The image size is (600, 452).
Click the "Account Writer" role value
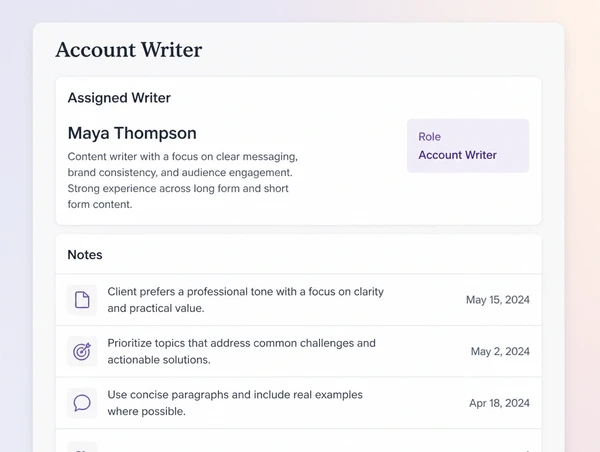tap(457, 155)
